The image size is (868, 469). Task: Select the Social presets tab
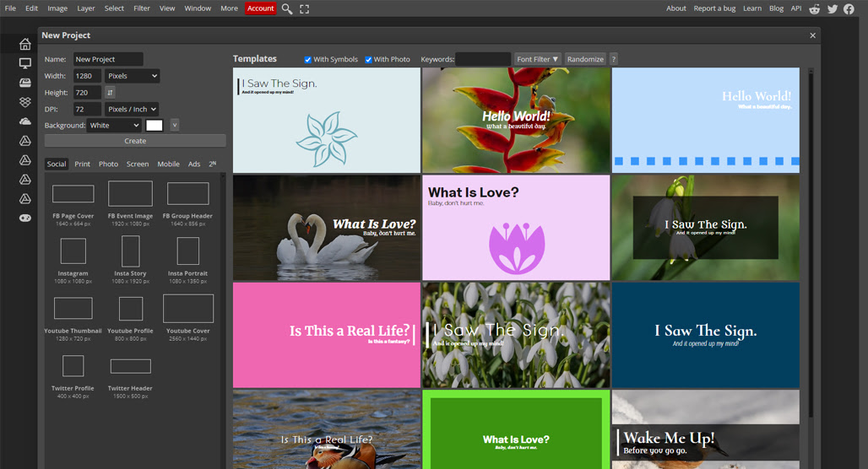tap(57, 164)
